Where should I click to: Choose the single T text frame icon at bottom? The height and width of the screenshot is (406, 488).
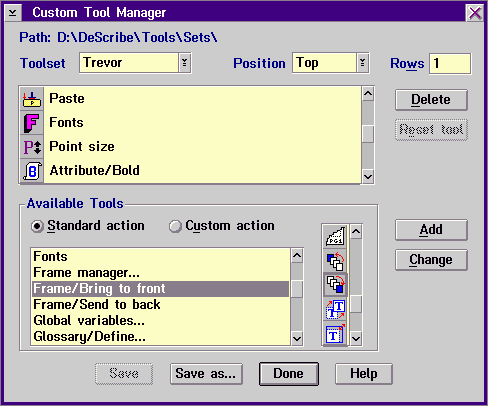point(335,334)
